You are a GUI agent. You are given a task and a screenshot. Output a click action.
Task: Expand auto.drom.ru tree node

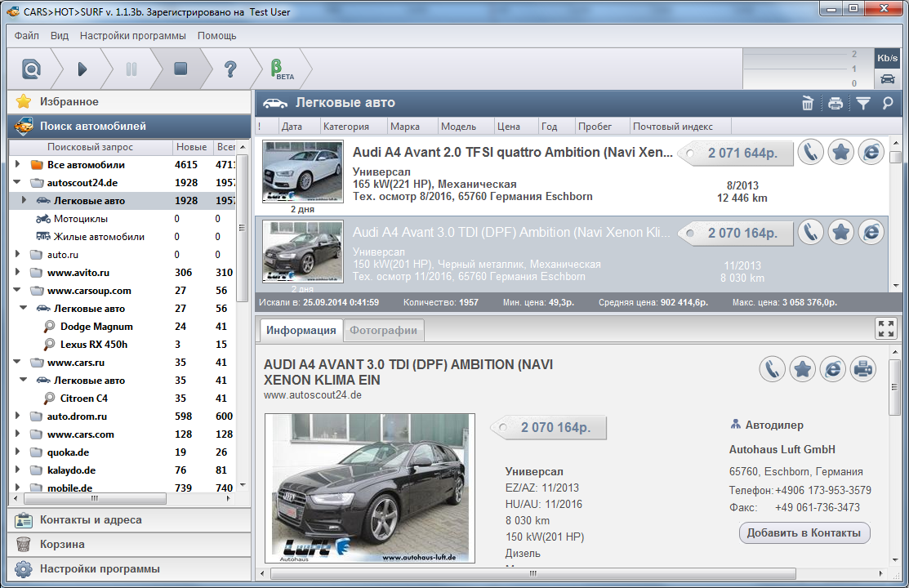point(17,416)
